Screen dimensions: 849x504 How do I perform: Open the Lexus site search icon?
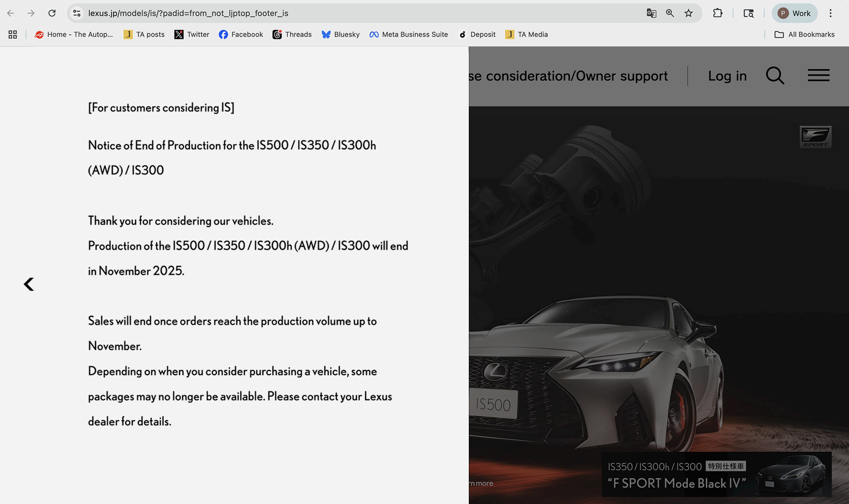(x=775, y=75)
